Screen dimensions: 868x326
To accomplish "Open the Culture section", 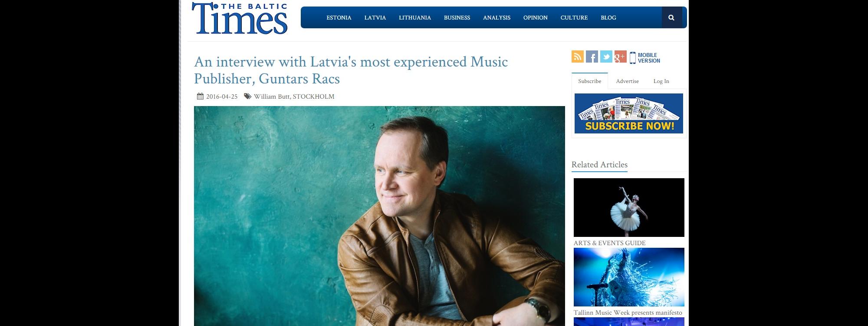I will 574,18.
